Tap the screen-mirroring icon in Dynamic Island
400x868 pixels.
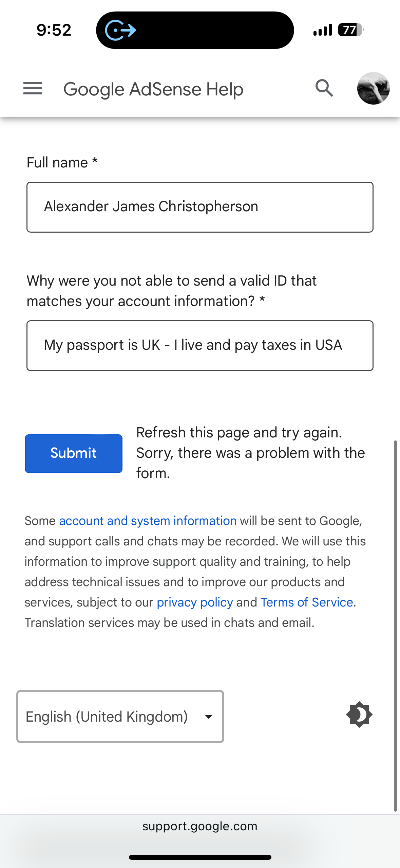tap(120, 30)
